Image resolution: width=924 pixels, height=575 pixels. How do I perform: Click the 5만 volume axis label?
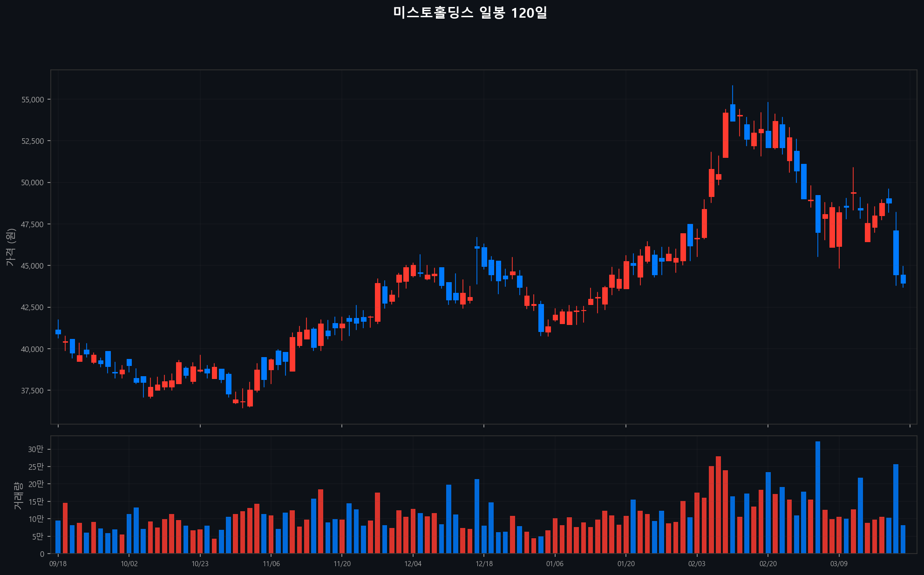click(37, 537)
